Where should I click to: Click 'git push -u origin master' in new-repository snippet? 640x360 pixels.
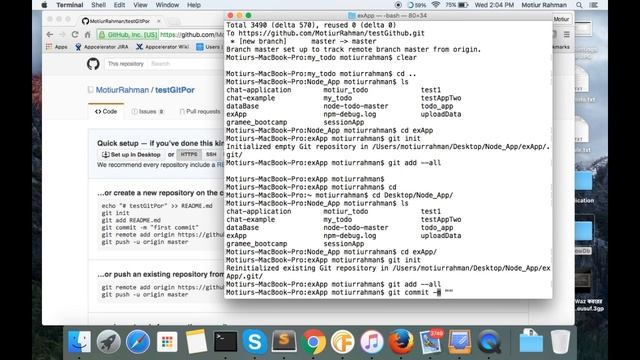click(145, 242)
